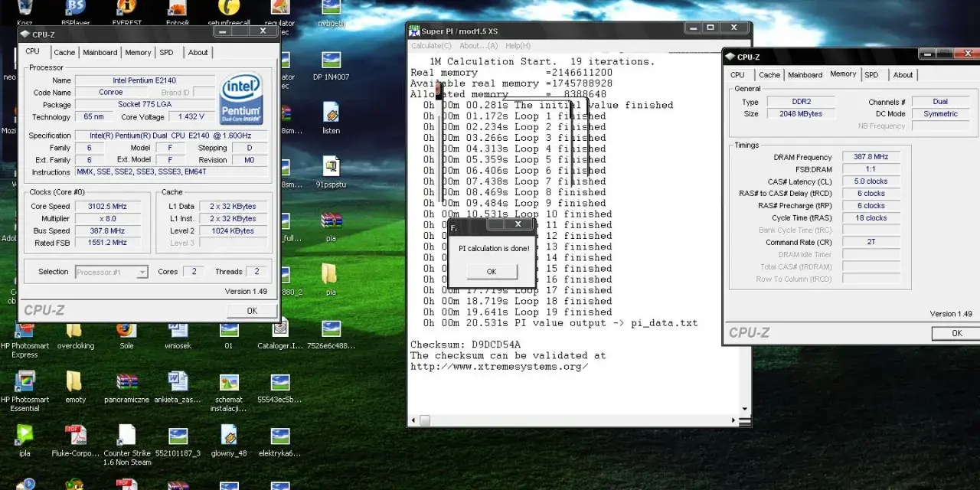Click OK in the right CPU-Z window
Viewport: 980px width, 490px height.
click(x=957, y=333)
